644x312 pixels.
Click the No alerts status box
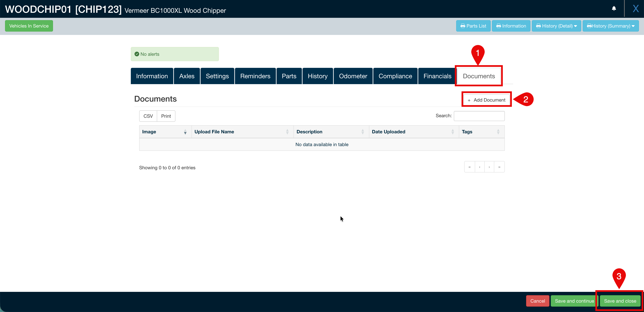click(x=175, y=54)
